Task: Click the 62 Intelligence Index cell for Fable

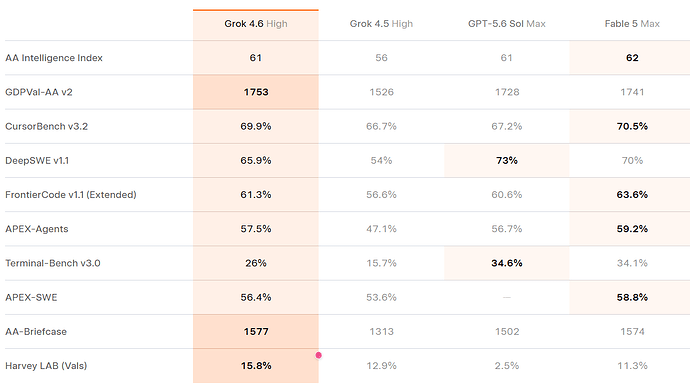Action: 632,58
